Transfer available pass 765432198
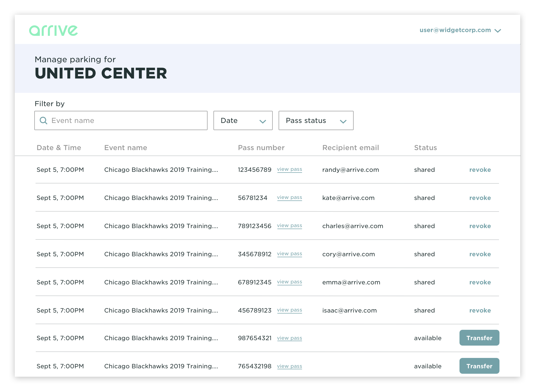Viewport: 535px width, 392px height. (x=479, y=366)
